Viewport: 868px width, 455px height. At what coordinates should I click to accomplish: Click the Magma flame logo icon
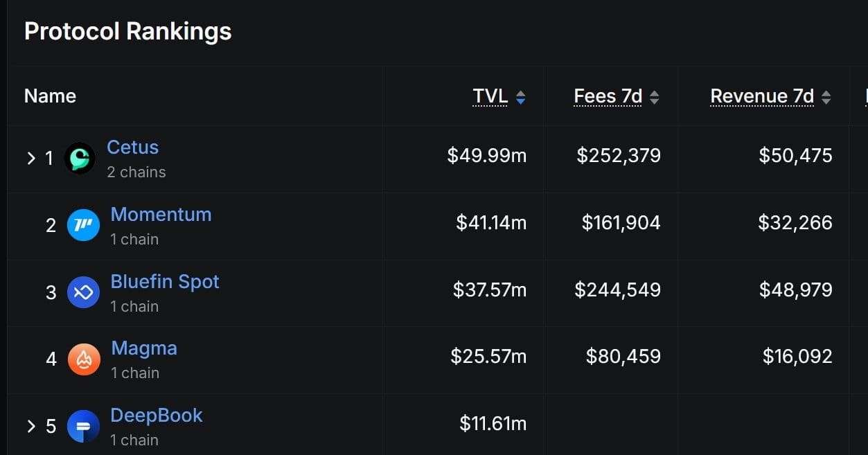[x=84, y=359]
